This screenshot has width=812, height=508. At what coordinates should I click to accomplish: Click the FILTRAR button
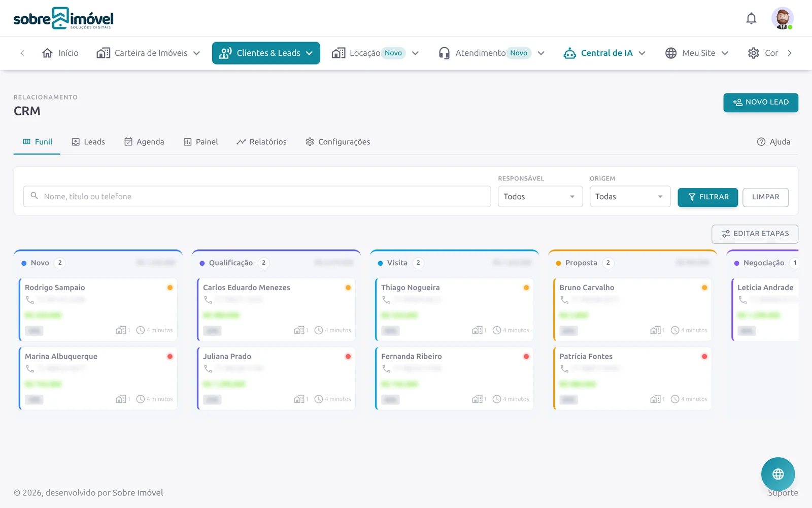click(x=707, y=197)
